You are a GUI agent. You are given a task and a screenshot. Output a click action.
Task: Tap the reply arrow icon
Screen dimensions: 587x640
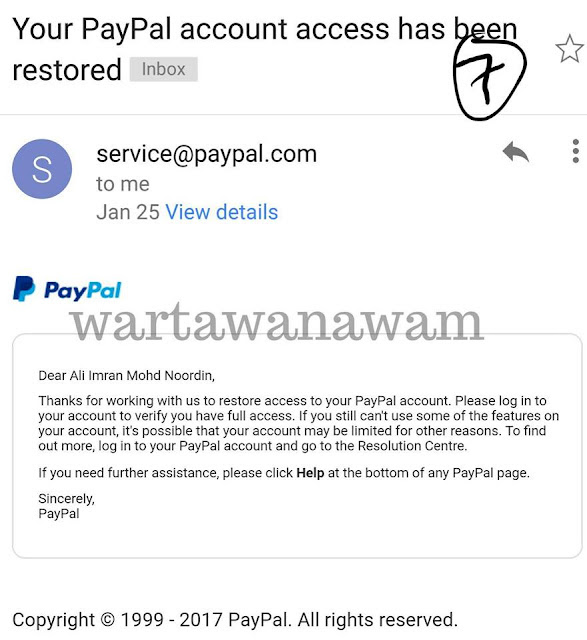coord(516,152)
